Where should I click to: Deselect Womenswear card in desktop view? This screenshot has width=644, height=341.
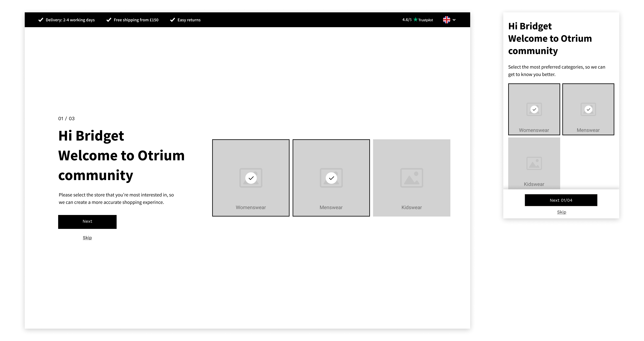click(251, 178)
